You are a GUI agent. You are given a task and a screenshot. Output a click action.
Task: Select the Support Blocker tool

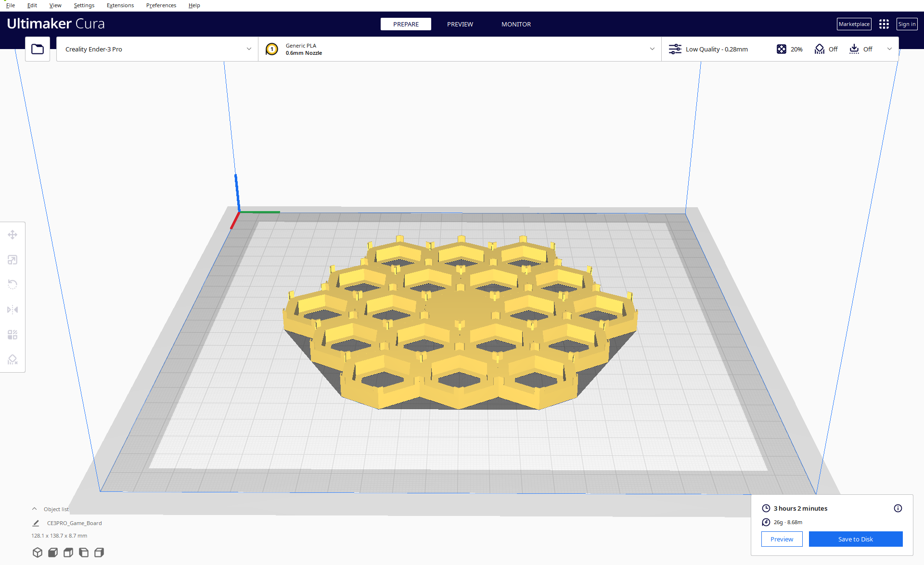tap(13, 360)
